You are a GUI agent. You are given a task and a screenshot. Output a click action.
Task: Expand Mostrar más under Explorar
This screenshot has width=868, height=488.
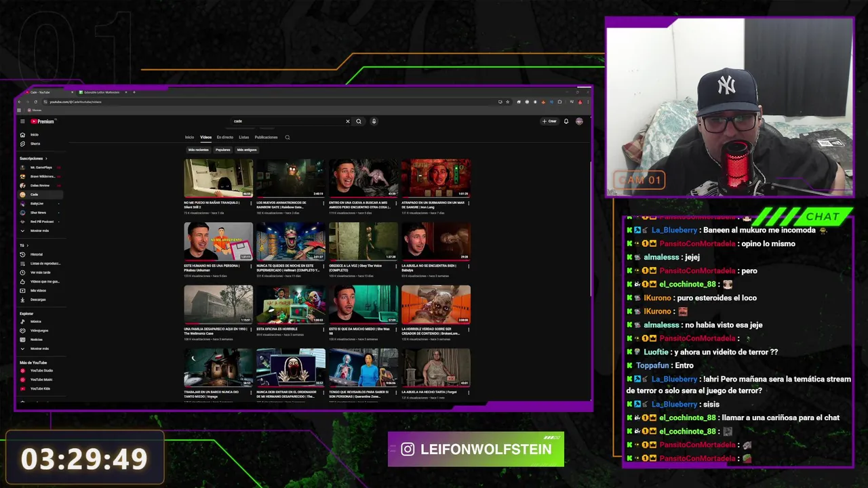pyautogui.click(x=41, y=348)
